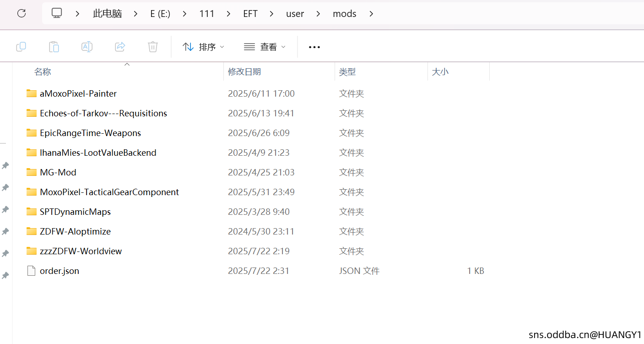The image size is (644, 344).
Task: Select the MoxoPixel-TacticalGearComponent folder name
Action: [x=109, y=192]
